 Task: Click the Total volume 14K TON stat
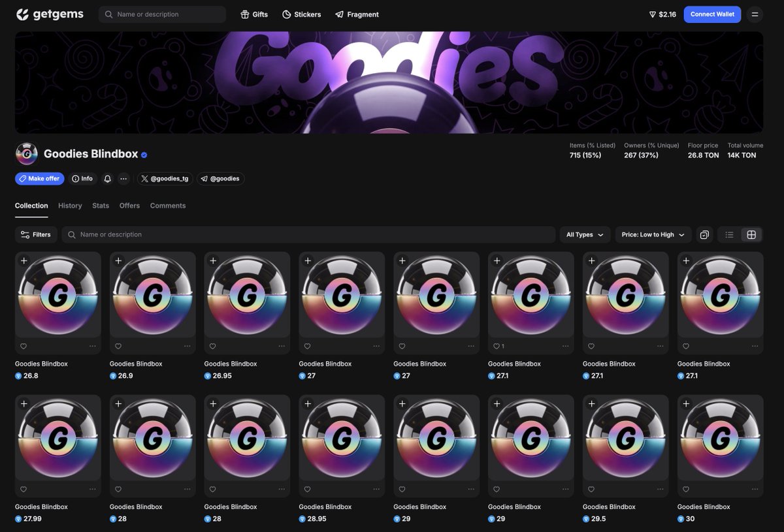point(745,151)
